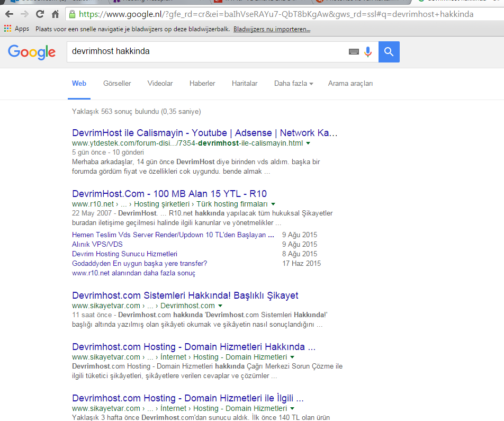This screenshot has width=504, height=421.
Task: Go back with the browser back arrow
Action: (10, 14)
